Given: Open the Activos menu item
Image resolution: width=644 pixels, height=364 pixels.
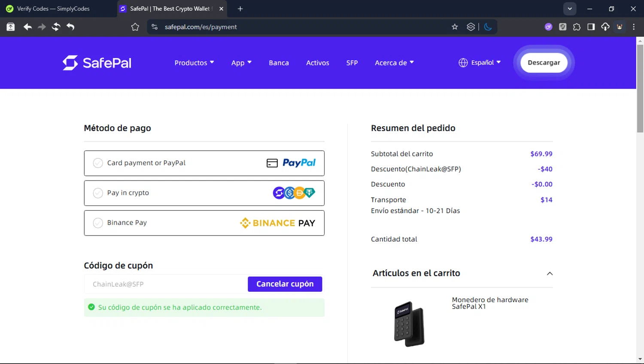Looking at the screenshot, I should [x=318, y=63].
